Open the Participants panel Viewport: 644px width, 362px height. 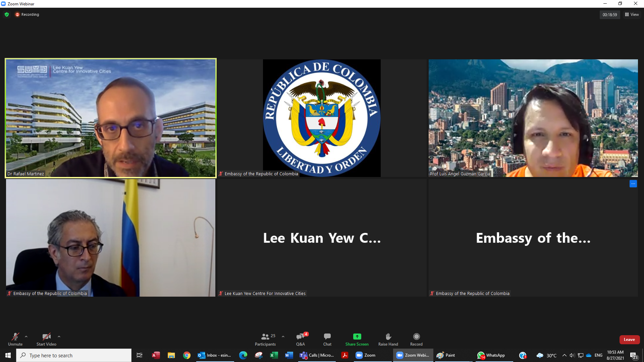(x=265, y=339)
